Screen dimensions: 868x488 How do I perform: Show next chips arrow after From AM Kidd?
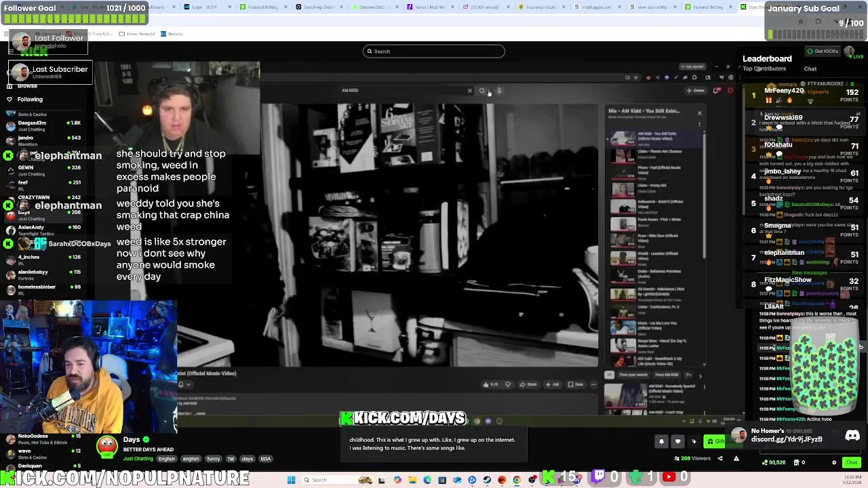click(700, 375)
